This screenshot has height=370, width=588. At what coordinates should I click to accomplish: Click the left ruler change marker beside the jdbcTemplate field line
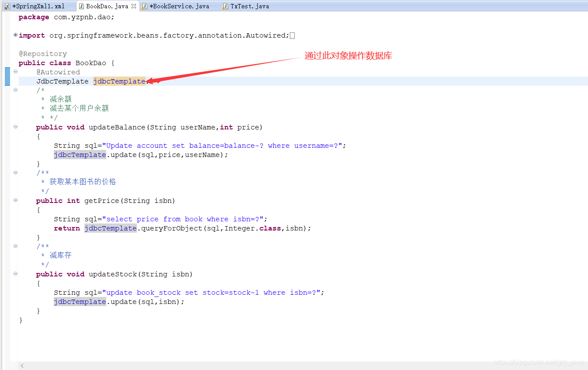[x=7, y=77]
